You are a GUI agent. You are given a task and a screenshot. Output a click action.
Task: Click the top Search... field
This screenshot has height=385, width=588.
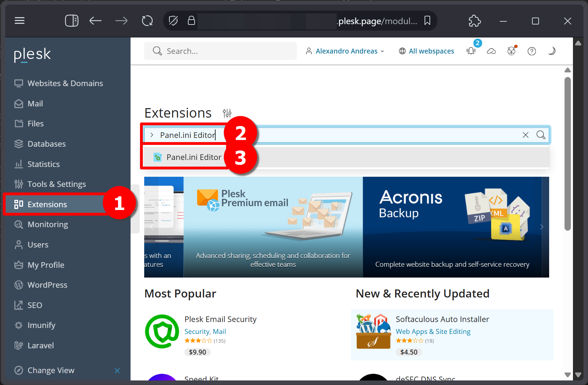[x=220, y=51]
